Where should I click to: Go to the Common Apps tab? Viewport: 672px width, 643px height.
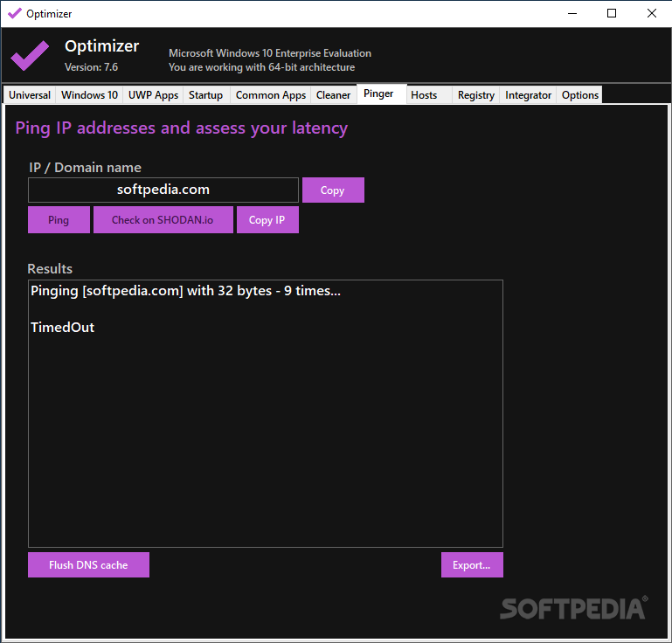(x=270, y=95)
